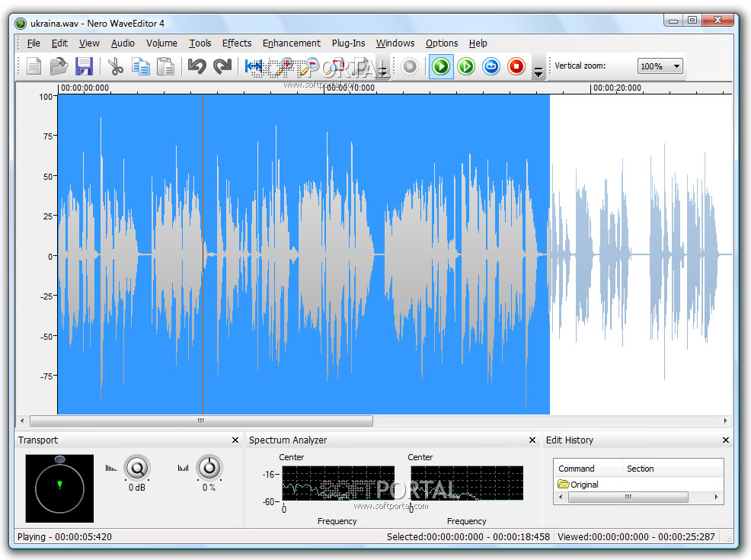Undo the last action
This screenshot has width=751, height=560.
coord(197,66)
